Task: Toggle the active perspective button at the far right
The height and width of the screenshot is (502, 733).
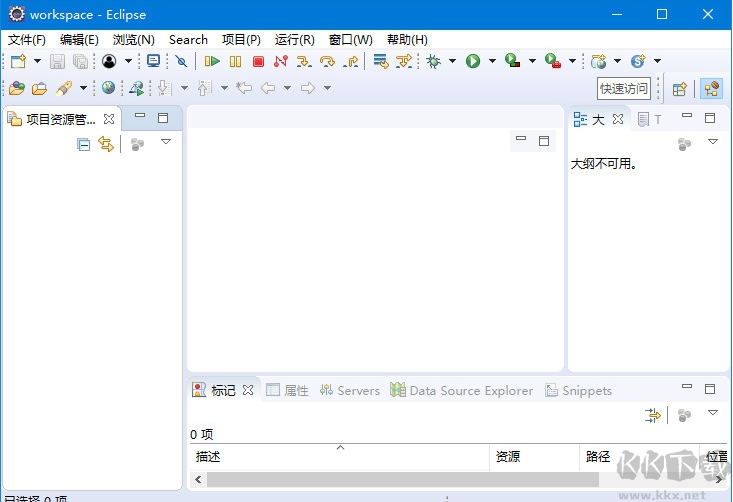Action: click(712, 88)
